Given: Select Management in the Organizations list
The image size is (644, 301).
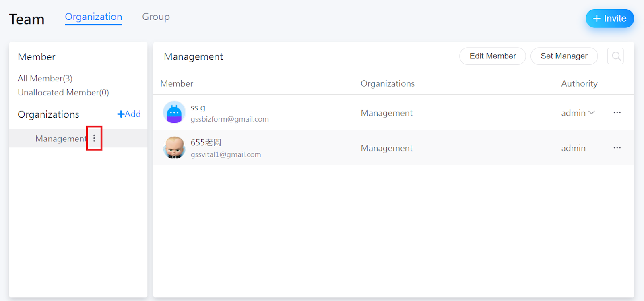Looking at the screenshot, I should tap(60, 139).
